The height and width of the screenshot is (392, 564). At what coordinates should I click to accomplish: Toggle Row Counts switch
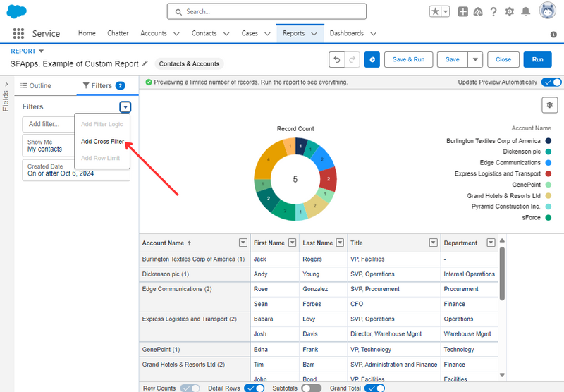click(x=190, y=388)
